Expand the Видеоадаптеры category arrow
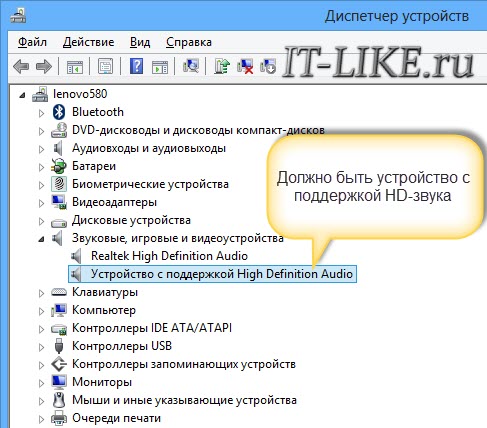Viewport: 487px width, 428px height. (x=41, y=203)
